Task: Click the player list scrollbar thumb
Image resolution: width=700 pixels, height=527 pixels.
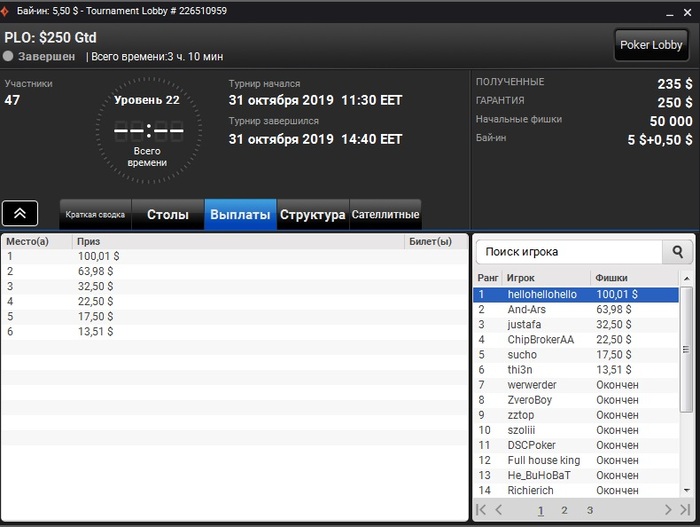Action: pyautogui.click(x=686, y=350)
